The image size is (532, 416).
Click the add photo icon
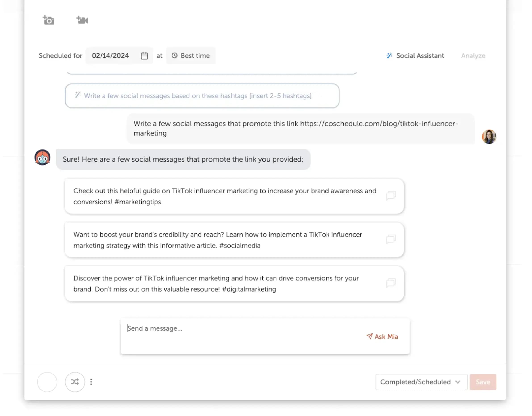pyautogui.click(x=48, y=20)
